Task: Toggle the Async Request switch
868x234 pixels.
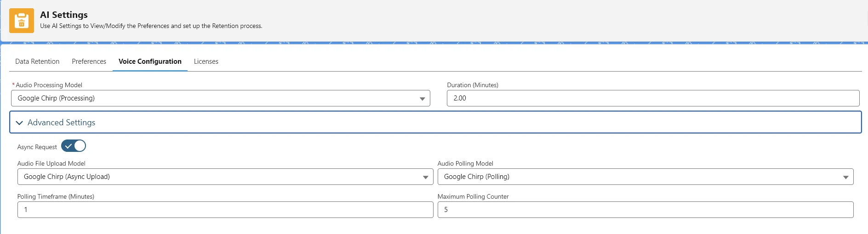Action: [x=74, y=146]
